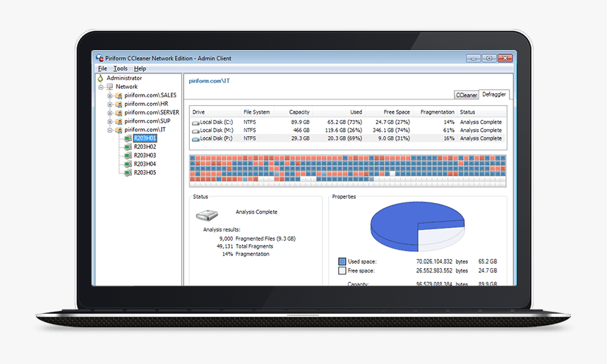Click the Network computer icon

click(110, 87)
